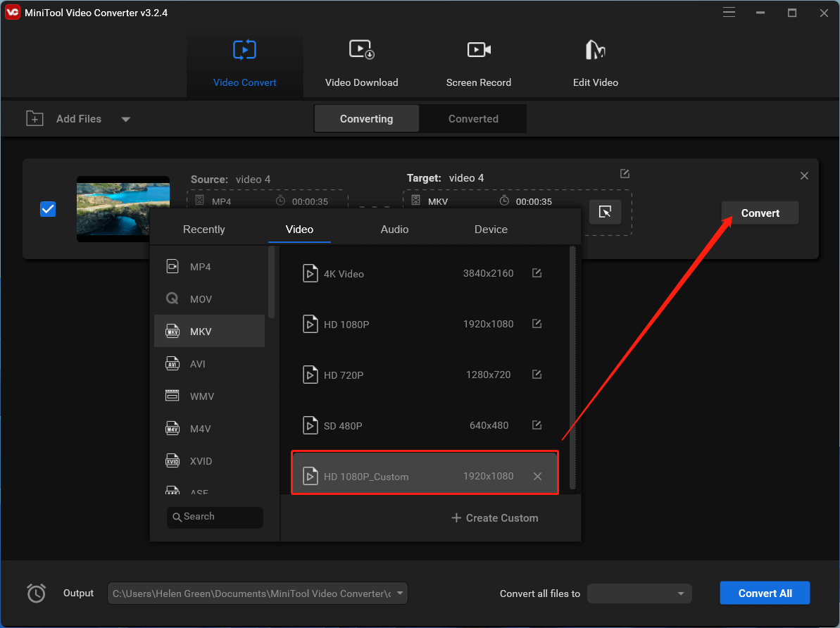Switch to the Audio tab

click(x=394, y=229)
